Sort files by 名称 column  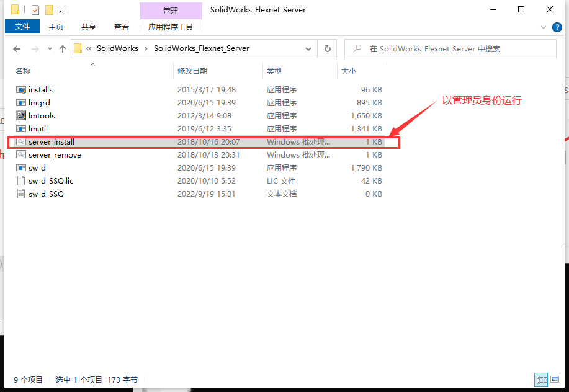[23, 71]
